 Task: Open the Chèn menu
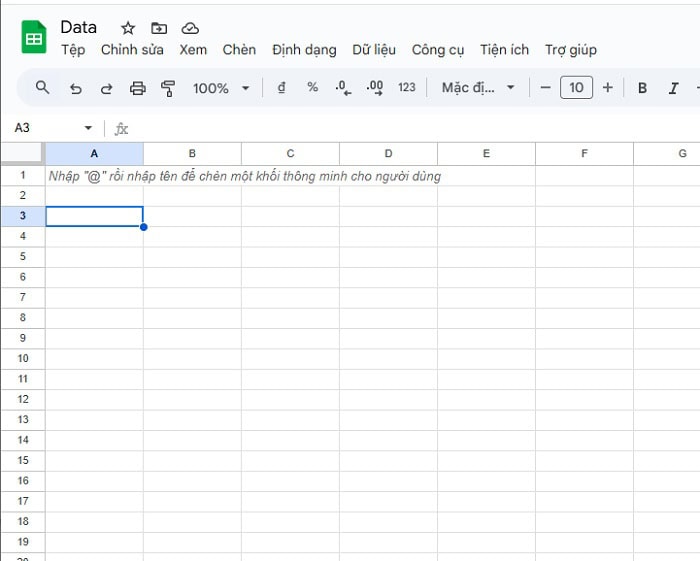(x=239, y=50)
